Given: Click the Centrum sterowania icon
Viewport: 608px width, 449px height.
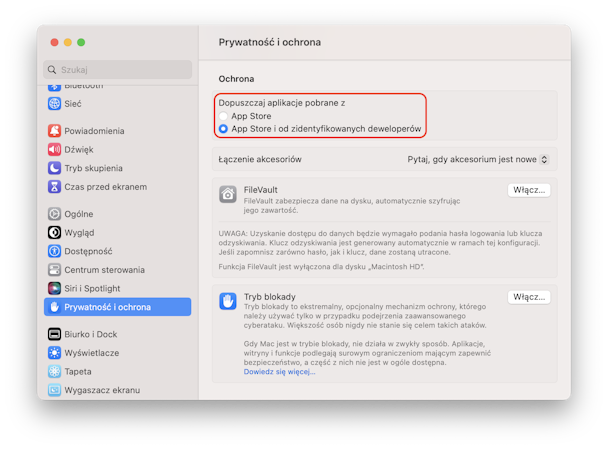Looking at the screenshot, I should tap(54, 269).
